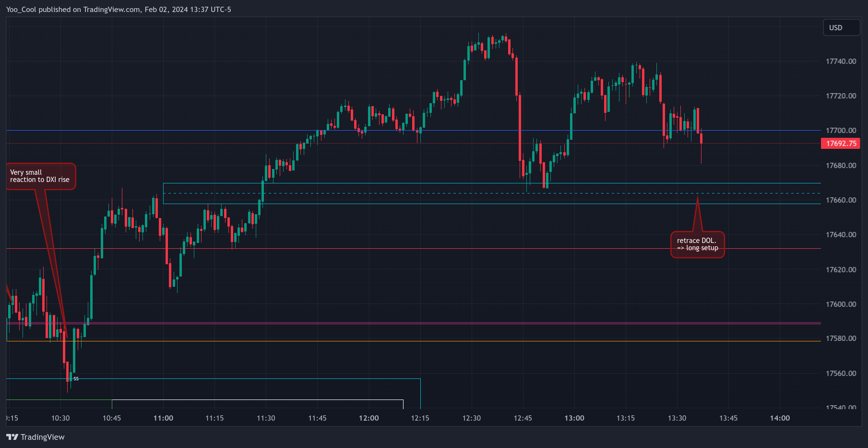Click time axis label 10:45
The image size is (868, 448).
[112, 418]
